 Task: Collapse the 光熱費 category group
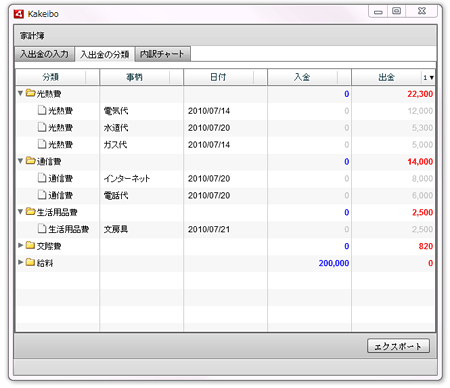click(20, 93)
